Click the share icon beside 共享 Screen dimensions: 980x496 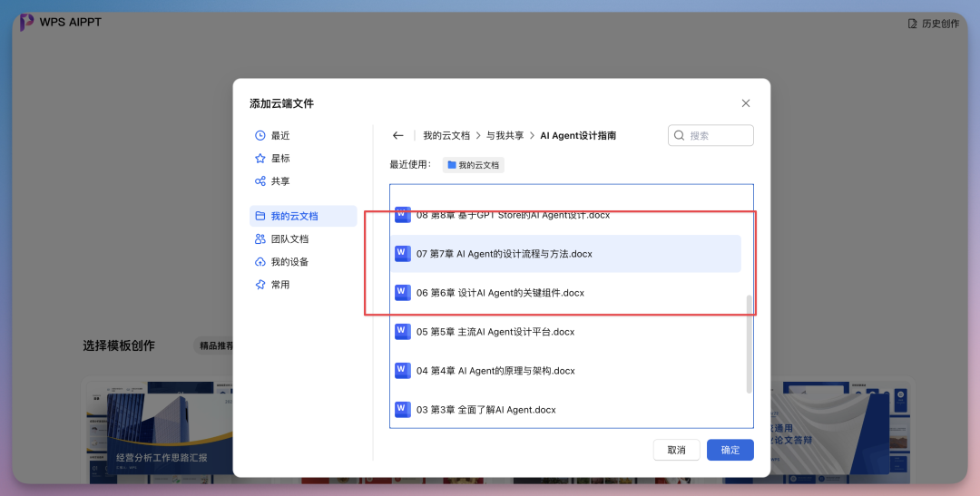click(260, 181)
